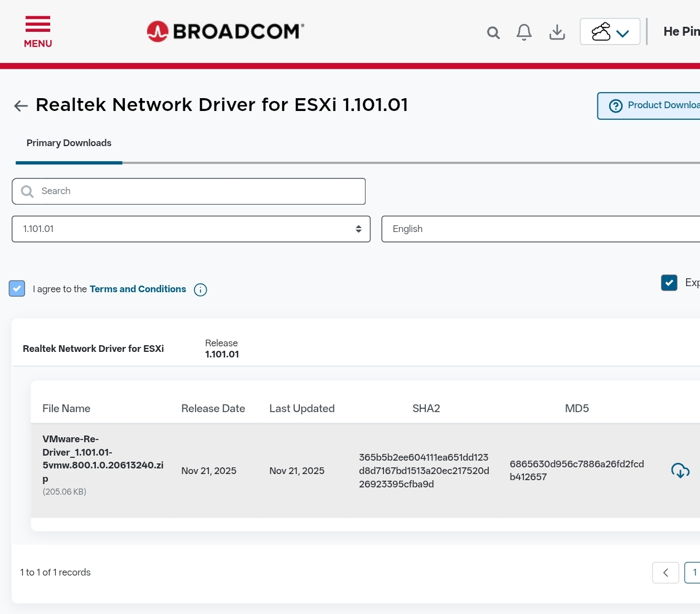Click the search magnifier in header
700x614 pixels.
pyautogui.click(x=493, y=33)
